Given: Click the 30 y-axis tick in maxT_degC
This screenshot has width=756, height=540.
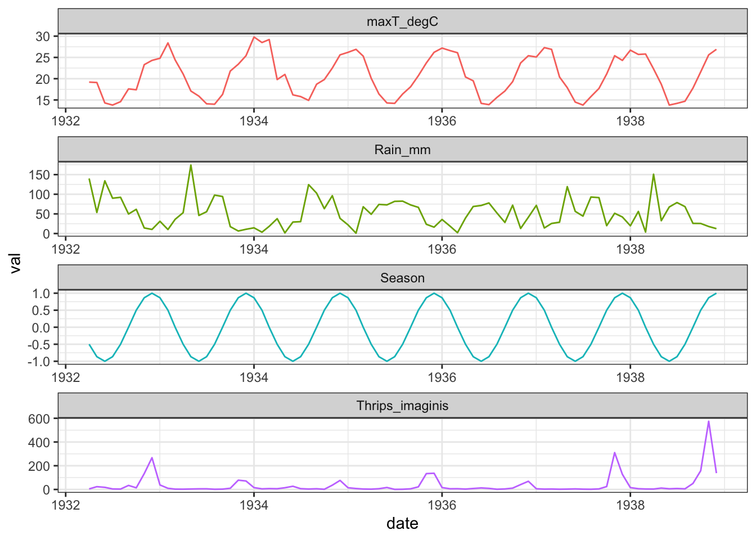Looking at the screenshot, I should click(x=43, y=37).
